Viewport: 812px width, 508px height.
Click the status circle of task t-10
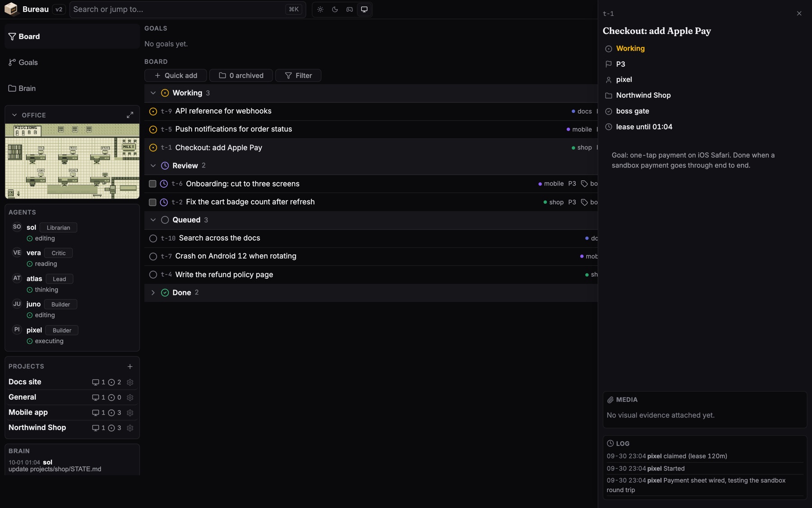[153, 238]
